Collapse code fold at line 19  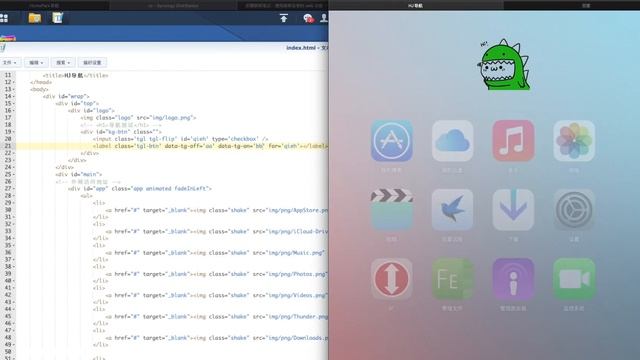(x=13, y=132)
